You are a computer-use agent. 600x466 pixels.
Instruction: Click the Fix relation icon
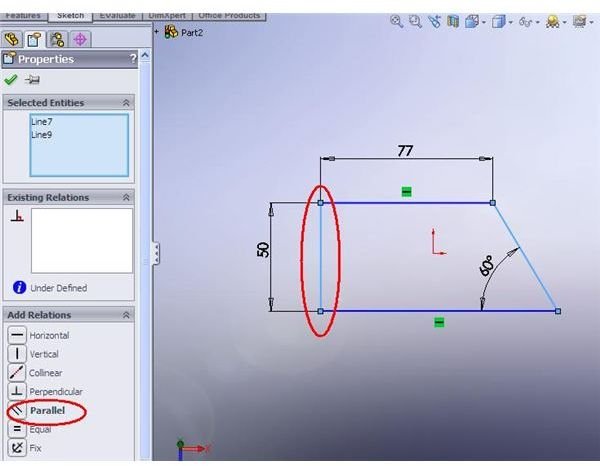pos(17,448)
